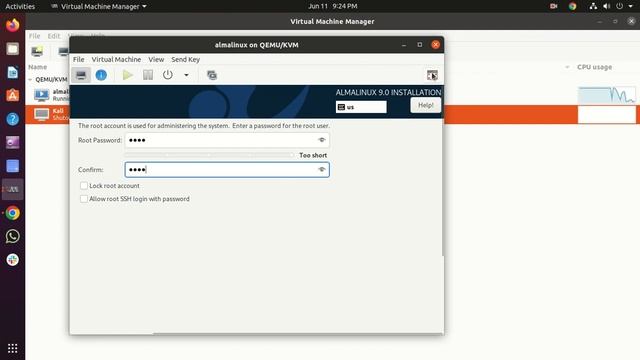Switch to fullscreen view icon
The image size is (640, 360).
point(432,75)
